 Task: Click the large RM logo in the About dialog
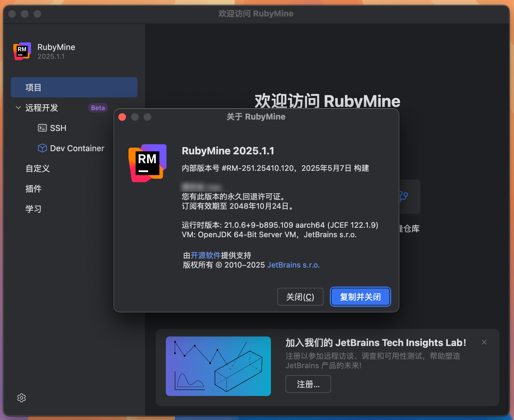point(147,163)
